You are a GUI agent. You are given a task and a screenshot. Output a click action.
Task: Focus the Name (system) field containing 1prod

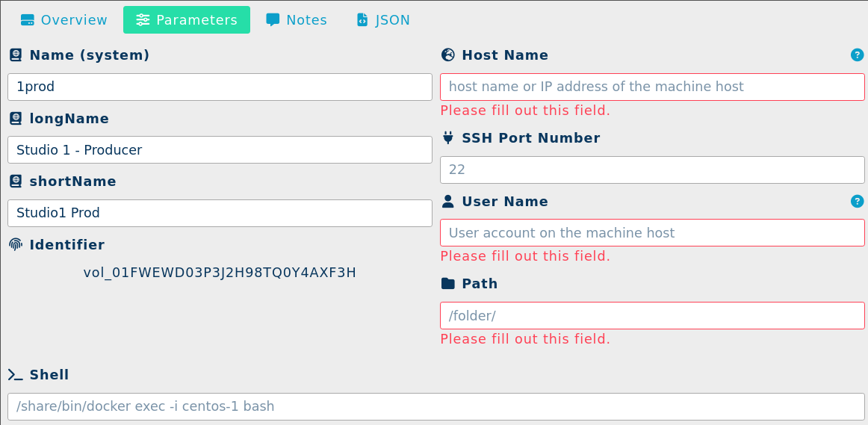[x=220, y=87]
